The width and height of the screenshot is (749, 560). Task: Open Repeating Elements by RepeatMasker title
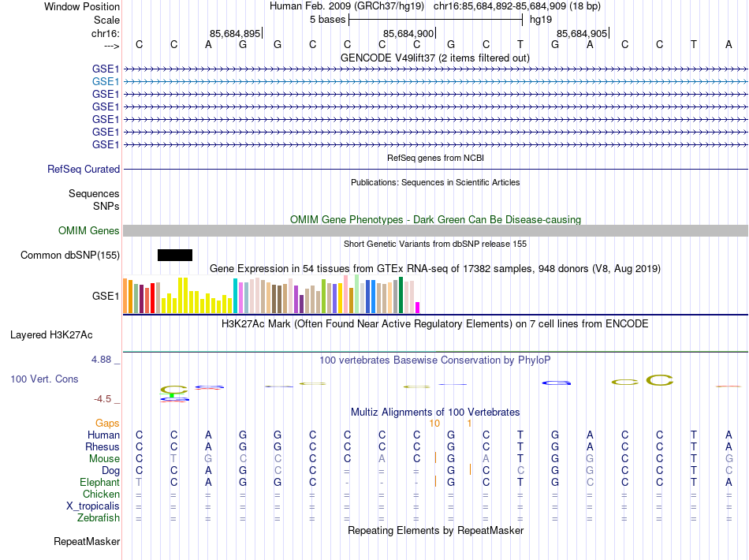(436, 530)
